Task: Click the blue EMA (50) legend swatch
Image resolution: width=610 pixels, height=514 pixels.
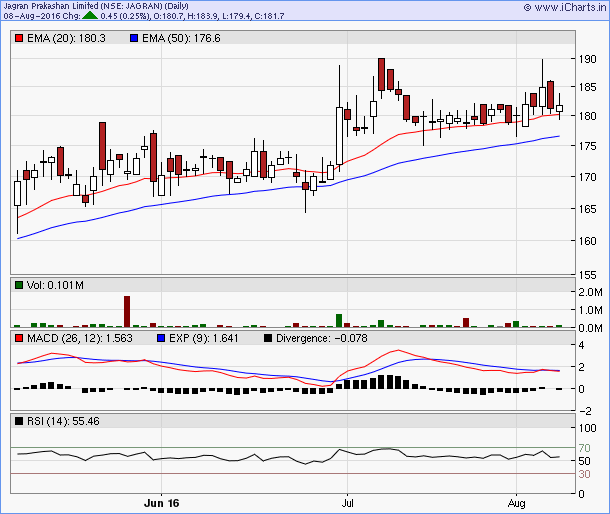Action: [x=134, y=38]
